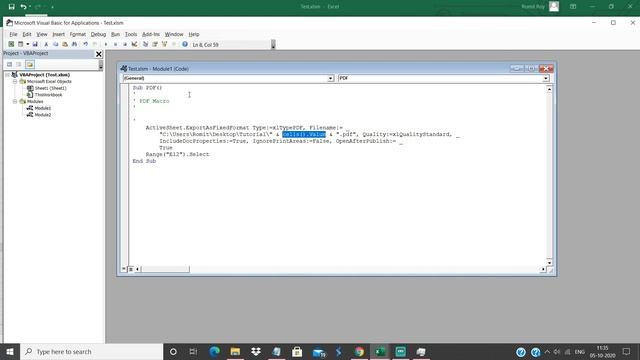Click the Windows Start button
Screen dimensions: 640x360
point(10,351)
